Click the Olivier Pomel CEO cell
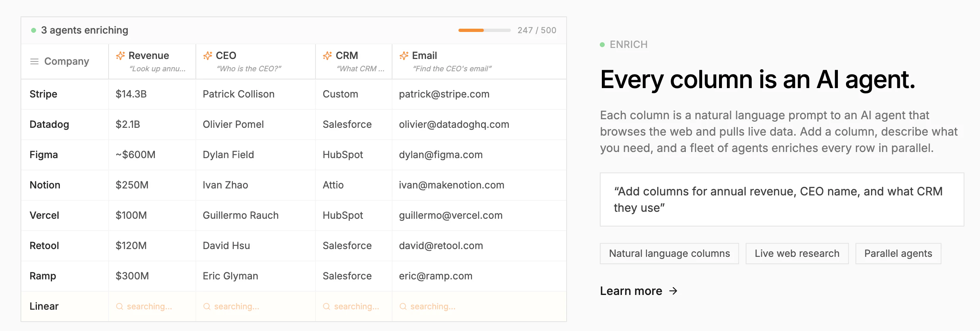This screenshot has width=980, height=331. [256, 125]
